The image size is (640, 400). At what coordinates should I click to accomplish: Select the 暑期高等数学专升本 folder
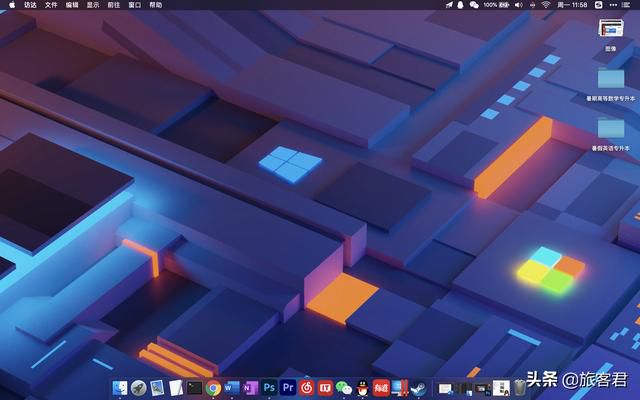[x=611, y=84]
